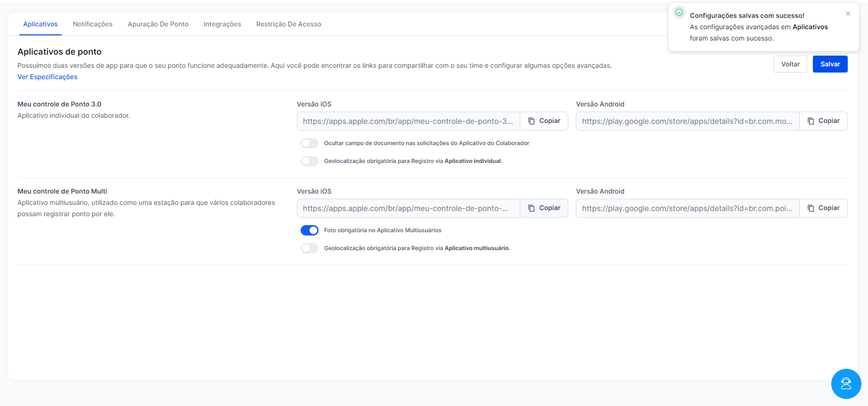Copy the Ponto 3.0 Android link
The width and height of the screenshot is (868, 406).
click(x=823, y=121)
